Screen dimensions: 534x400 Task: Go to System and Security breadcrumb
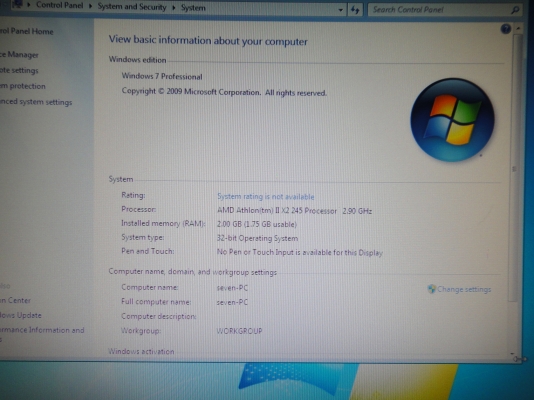pos(132,7)
